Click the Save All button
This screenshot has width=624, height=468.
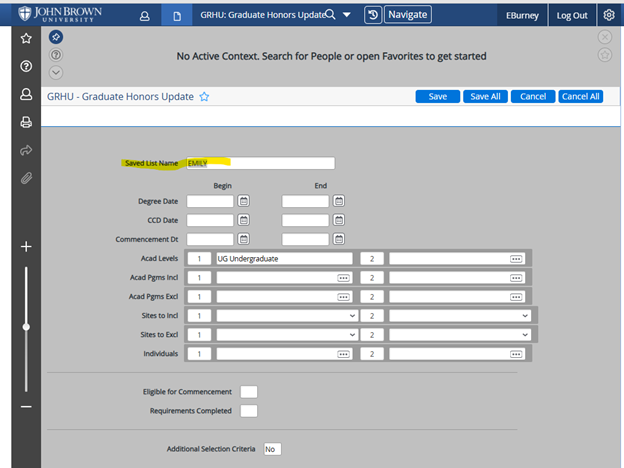point(486,97)
